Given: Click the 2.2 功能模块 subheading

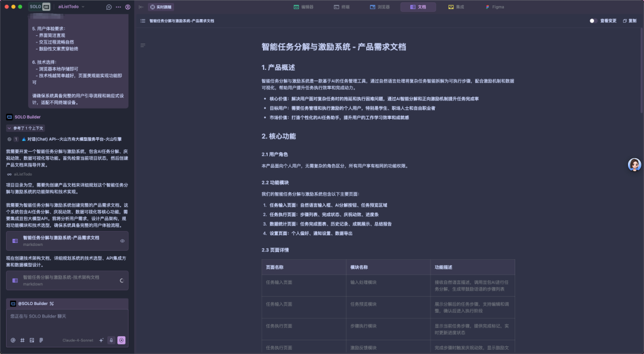Looking at the screenshot, I should [x=275, y=183].
